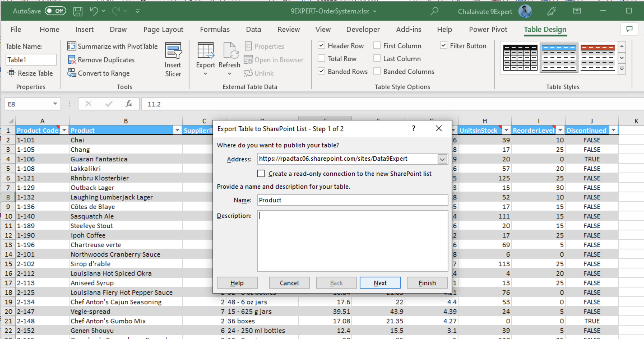Toggle the Header Row checkbox

[x=321, y=46]
